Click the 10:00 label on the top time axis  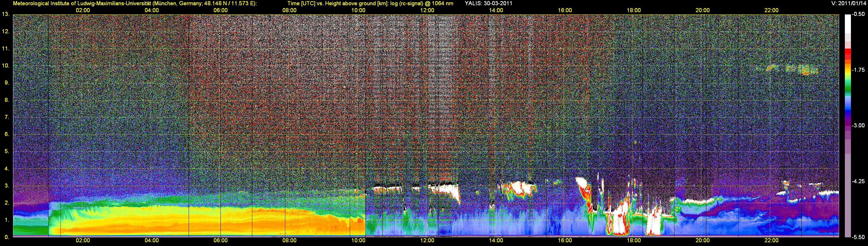(x=358, y=10)
